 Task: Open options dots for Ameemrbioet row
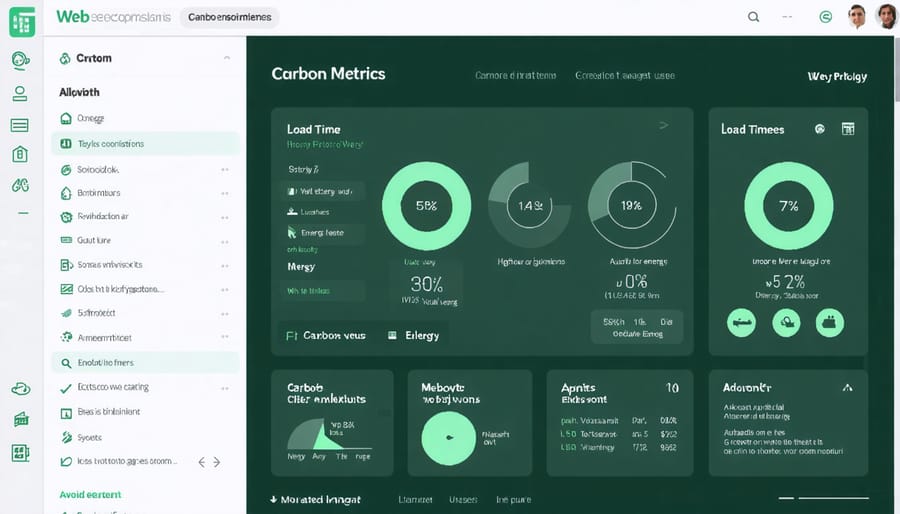[x=225, y=337]
